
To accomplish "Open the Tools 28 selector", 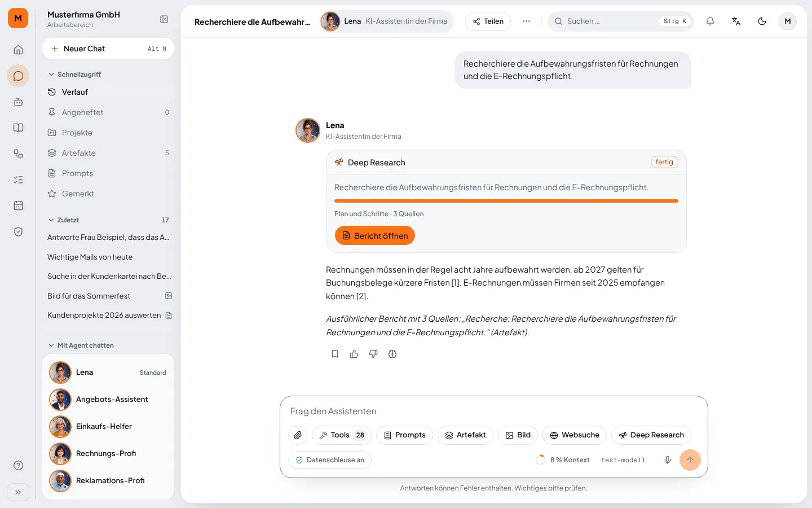I will [342, 435].
